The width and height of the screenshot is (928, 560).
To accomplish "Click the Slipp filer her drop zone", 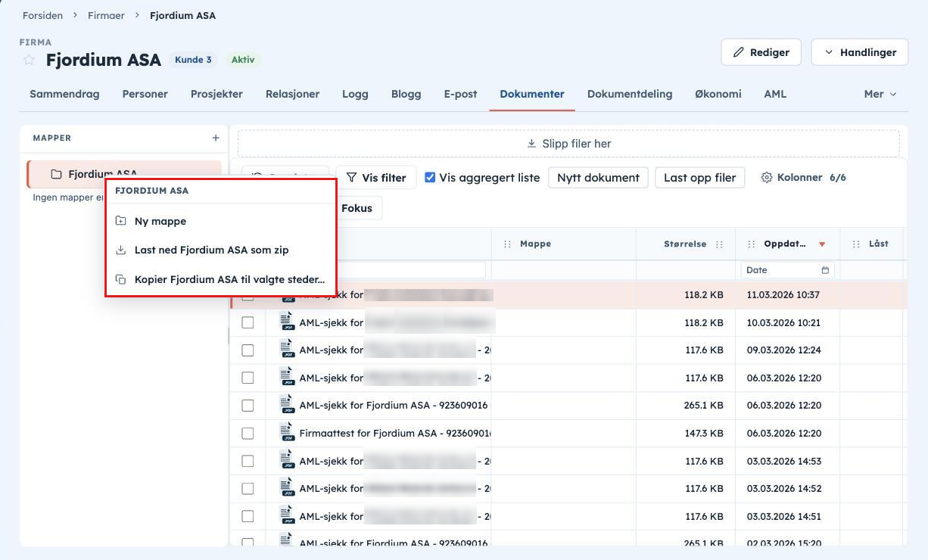I will click(x=568, y=144).
